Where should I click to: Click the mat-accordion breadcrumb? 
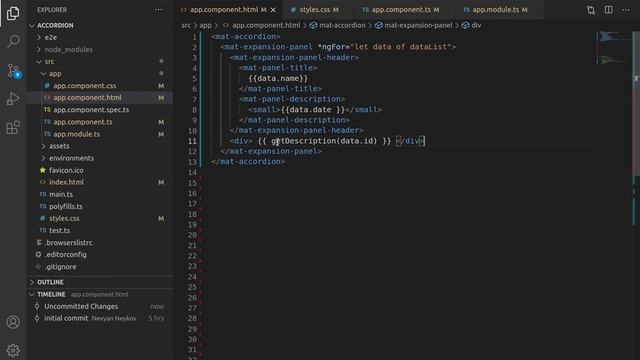pos(342,25)
